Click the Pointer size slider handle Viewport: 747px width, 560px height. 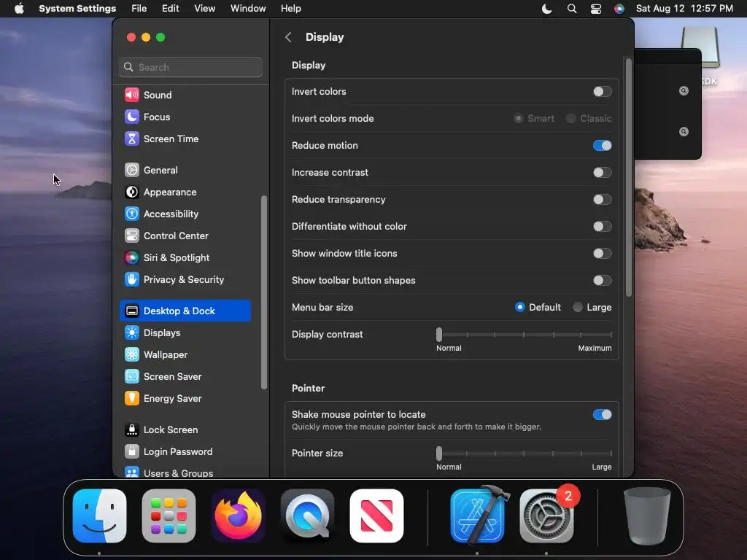click(438, 453)
